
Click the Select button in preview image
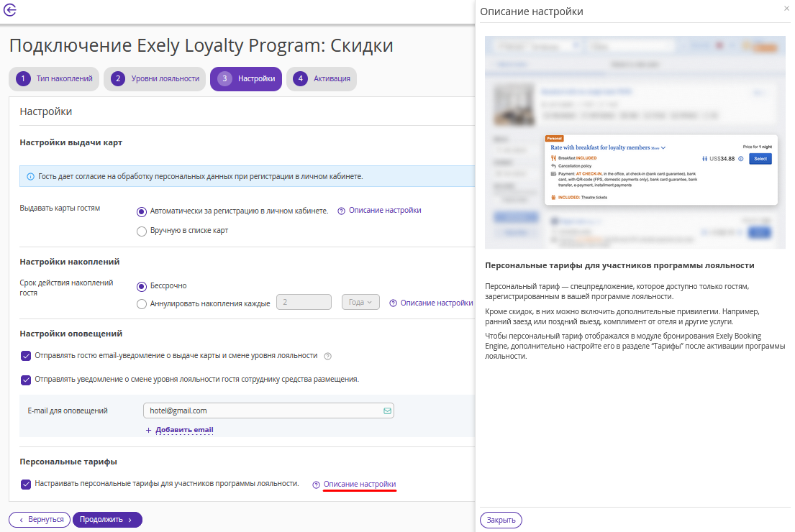point(760,159)
